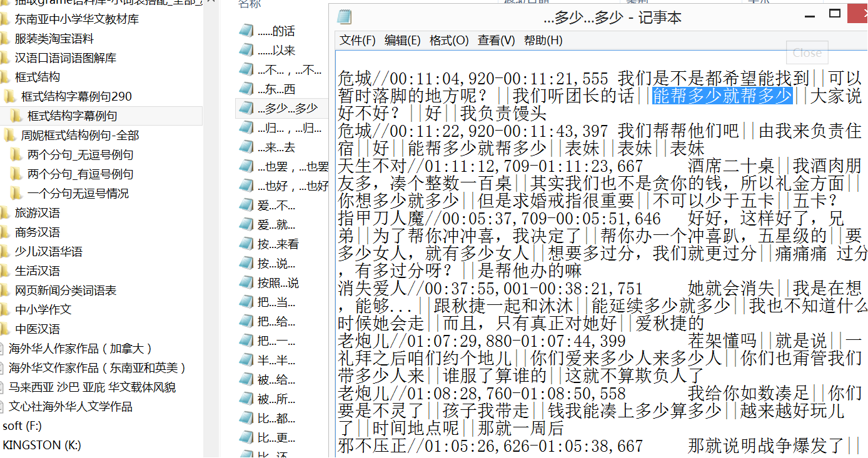Open the 格式(O) menu in Notepad

point(449,41)
